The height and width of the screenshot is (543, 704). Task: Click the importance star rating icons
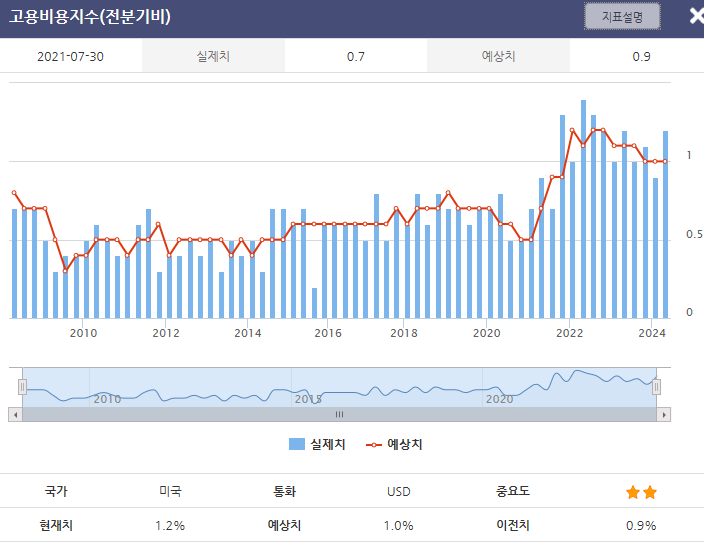pyautogui.click(x=641, y=492)
